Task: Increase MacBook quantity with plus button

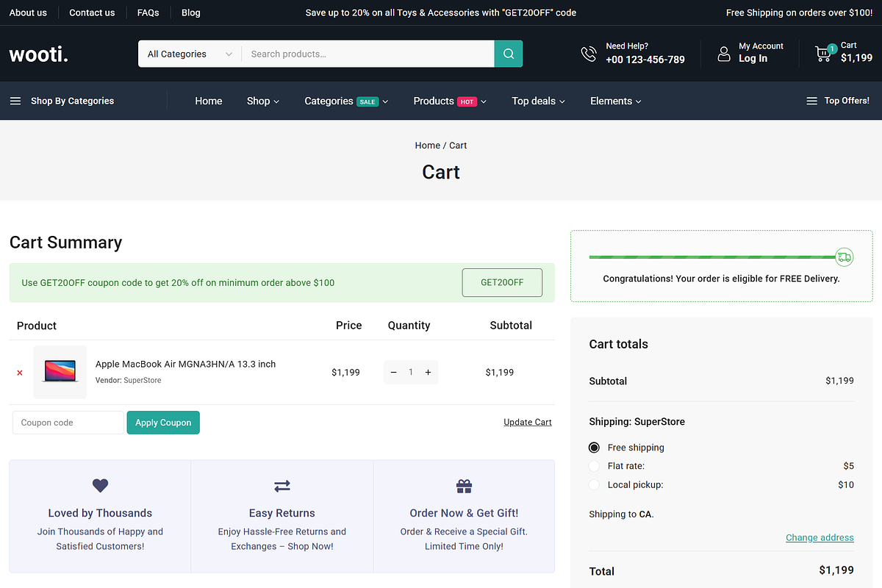Action: click(428, 373)
